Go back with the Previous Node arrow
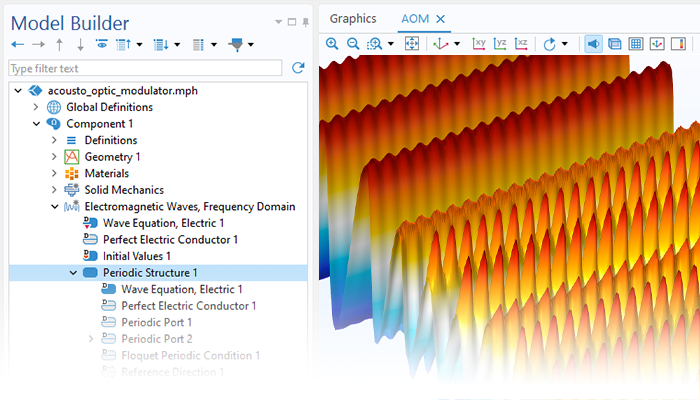This screenshot has width=700, height=400. tap(17, 44)
